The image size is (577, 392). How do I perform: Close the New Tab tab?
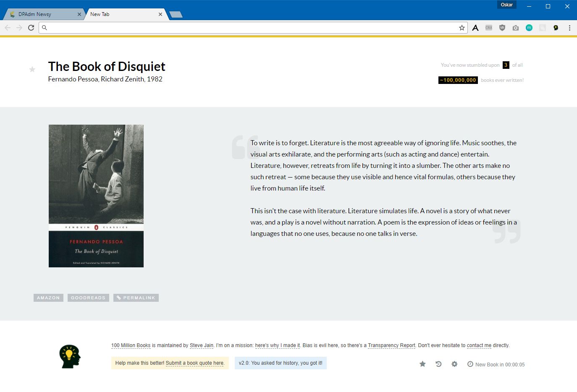160,14
